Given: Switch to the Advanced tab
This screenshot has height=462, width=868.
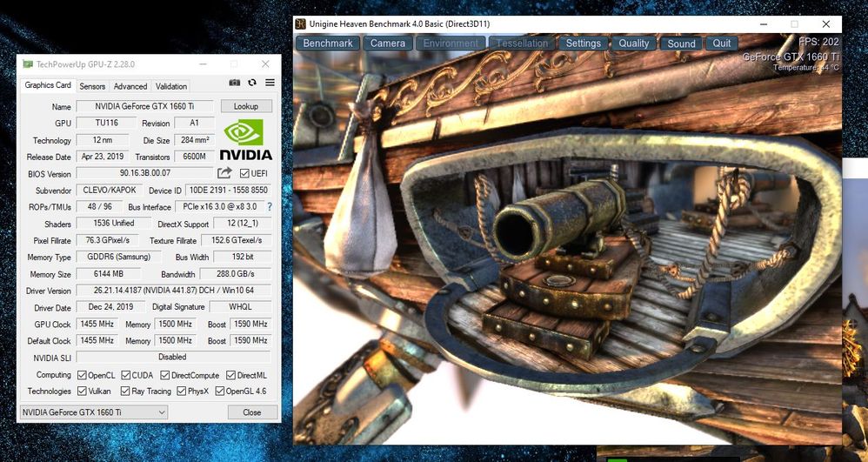Looking at the screenshot, I should [130, 86].
